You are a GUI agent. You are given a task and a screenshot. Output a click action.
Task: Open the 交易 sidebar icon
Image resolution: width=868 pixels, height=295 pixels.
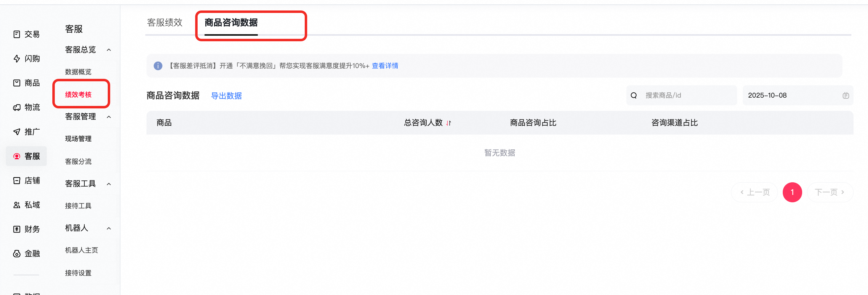pyautogui.click(x=17, y=34)
